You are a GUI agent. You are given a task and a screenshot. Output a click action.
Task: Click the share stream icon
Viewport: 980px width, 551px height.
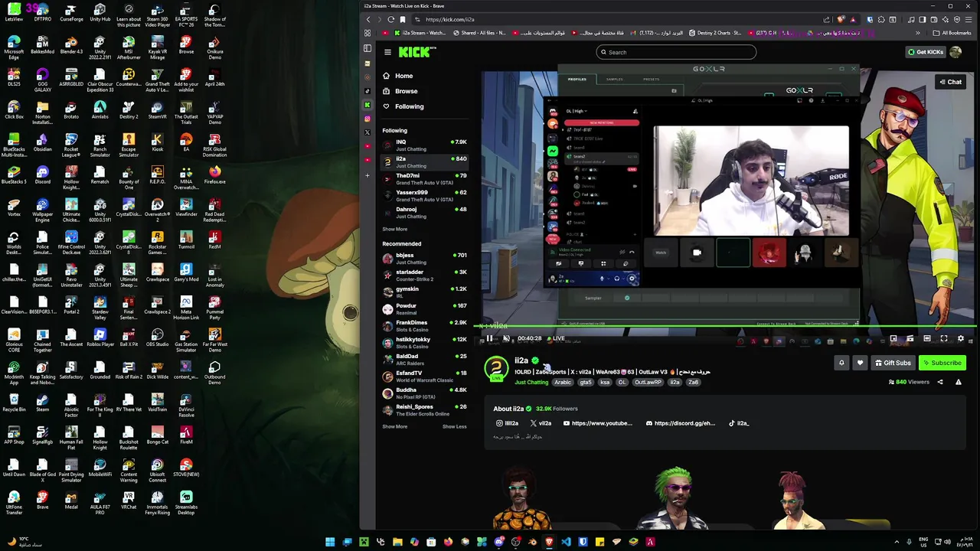940,382
